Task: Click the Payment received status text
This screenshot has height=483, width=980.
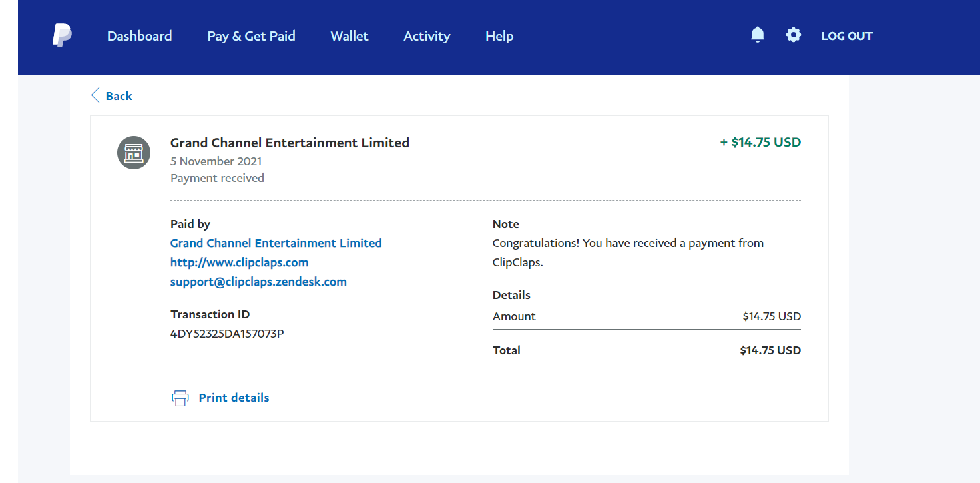Action: [x=217, y=178]
